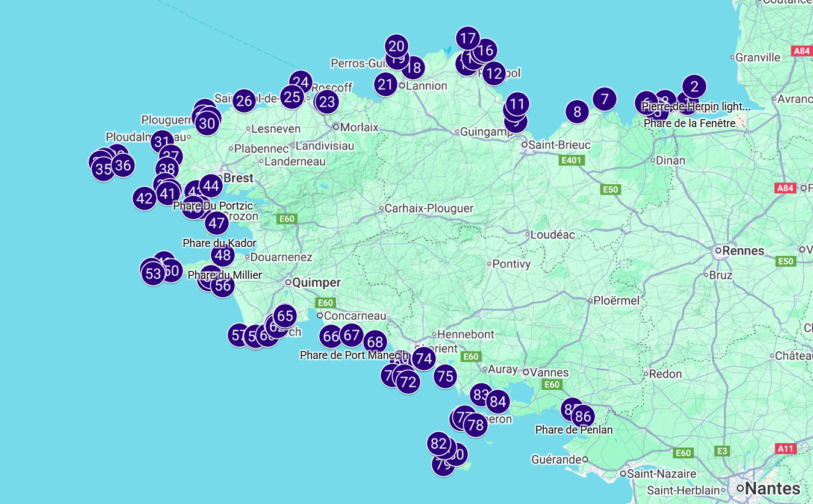Select lighthouse marker 17

(468, 39)
